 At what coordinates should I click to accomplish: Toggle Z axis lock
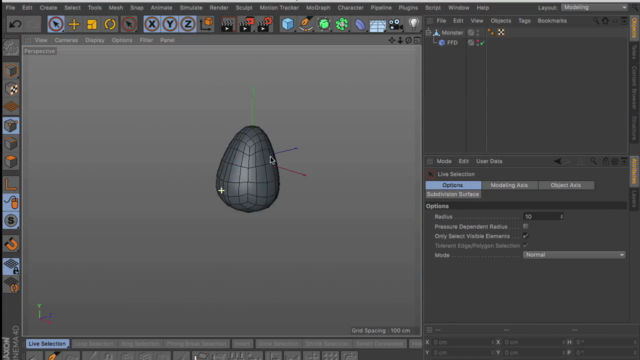[188, 24]
